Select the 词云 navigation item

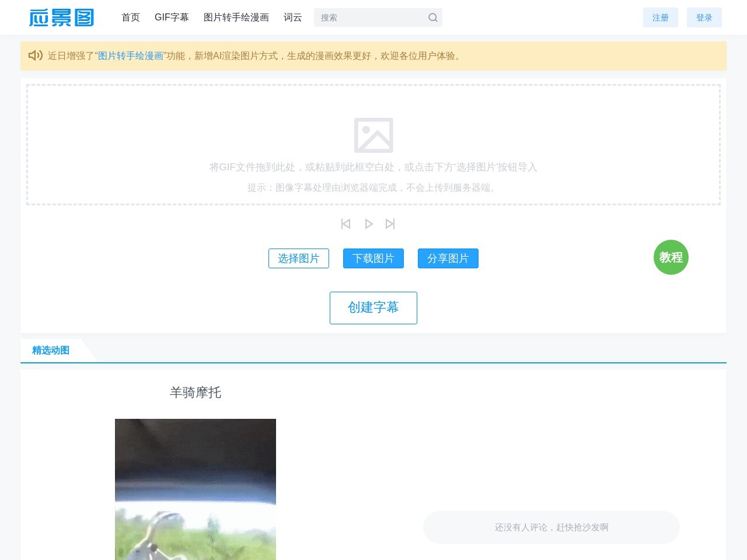(293, 17)
